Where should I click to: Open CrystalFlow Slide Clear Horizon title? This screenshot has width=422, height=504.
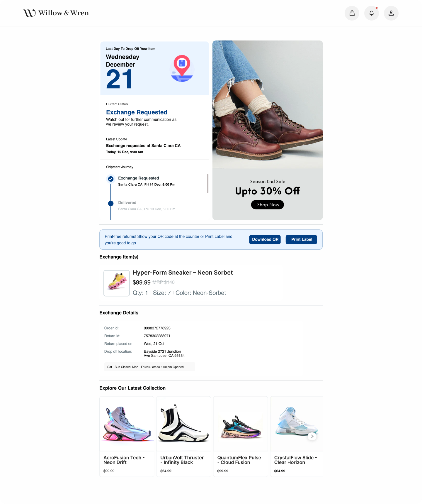[x=295, y=460]
